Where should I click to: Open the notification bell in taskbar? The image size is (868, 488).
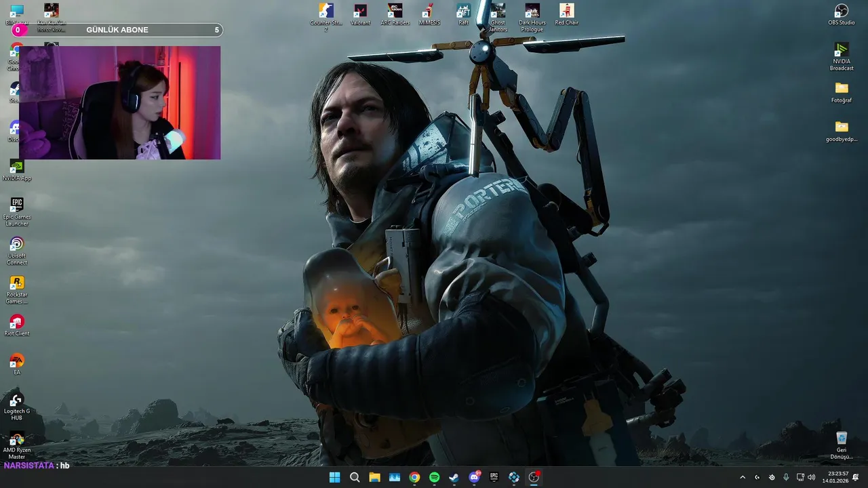pos(856,477)
